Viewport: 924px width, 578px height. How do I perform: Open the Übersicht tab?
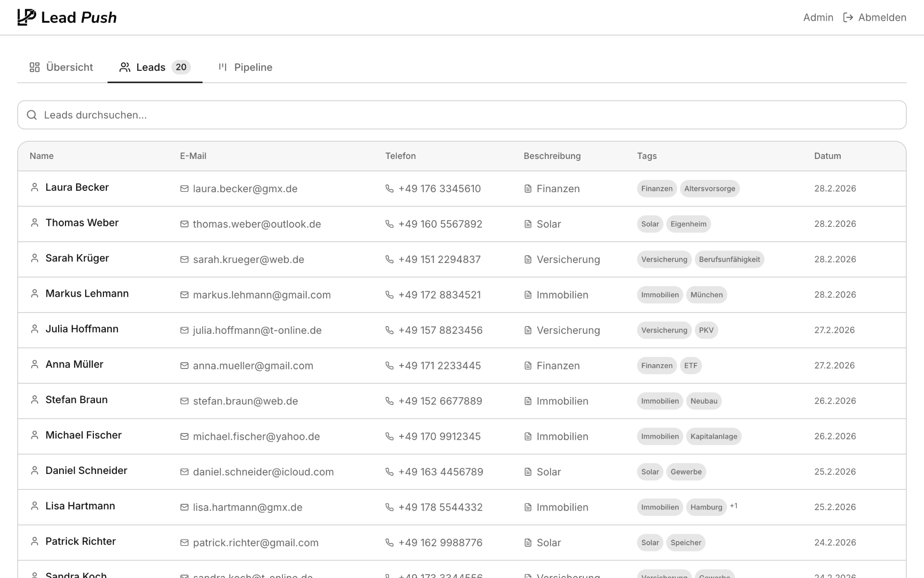61,67
